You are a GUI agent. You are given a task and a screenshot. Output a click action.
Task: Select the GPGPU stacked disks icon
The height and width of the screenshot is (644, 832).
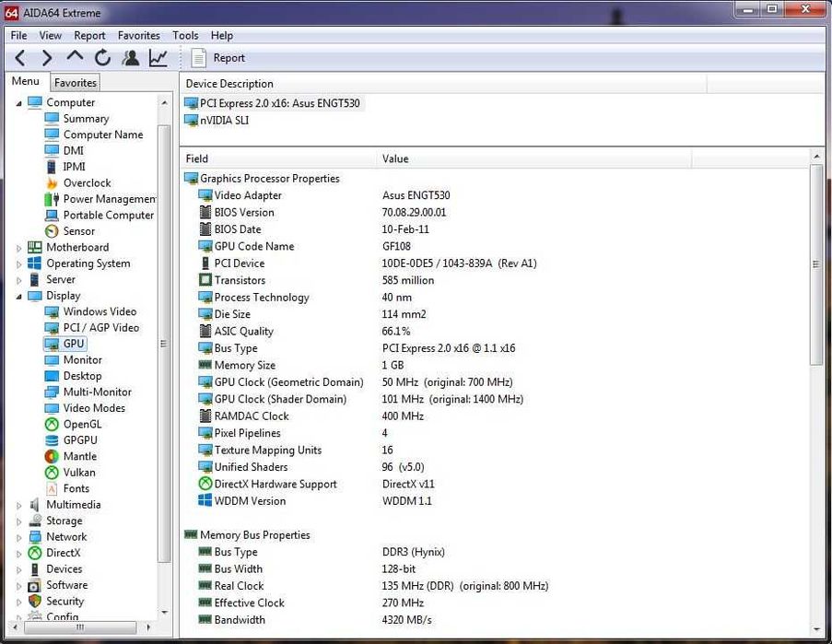pyautogui.click(x=52, y=440)
